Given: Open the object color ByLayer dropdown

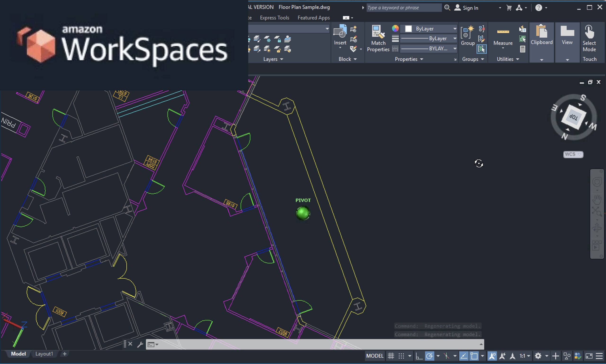Looking at the screenshot, I should (x=429, y=29).
